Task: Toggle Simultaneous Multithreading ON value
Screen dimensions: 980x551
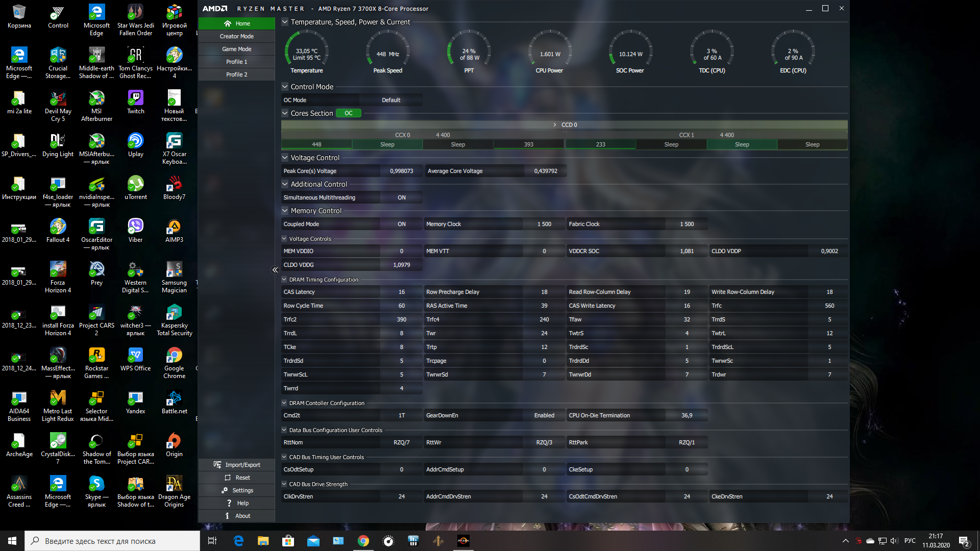Action: pos(401,197)
